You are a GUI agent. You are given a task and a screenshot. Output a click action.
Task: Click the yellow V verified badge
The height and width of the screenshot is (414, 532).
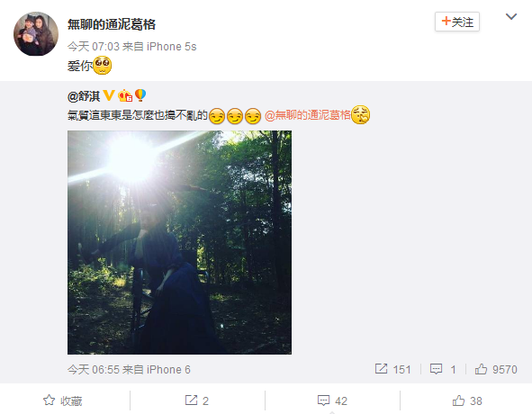(x=109, y=95)
